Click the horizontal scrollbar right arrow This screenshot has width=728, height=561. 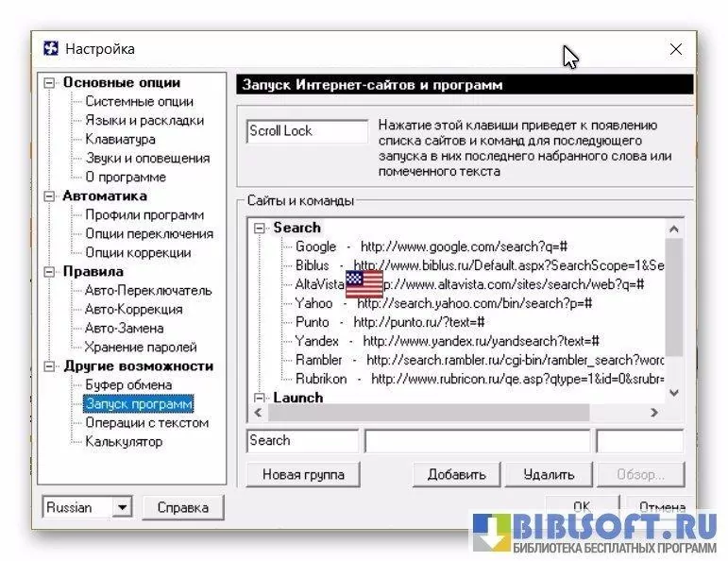(653, 413)
